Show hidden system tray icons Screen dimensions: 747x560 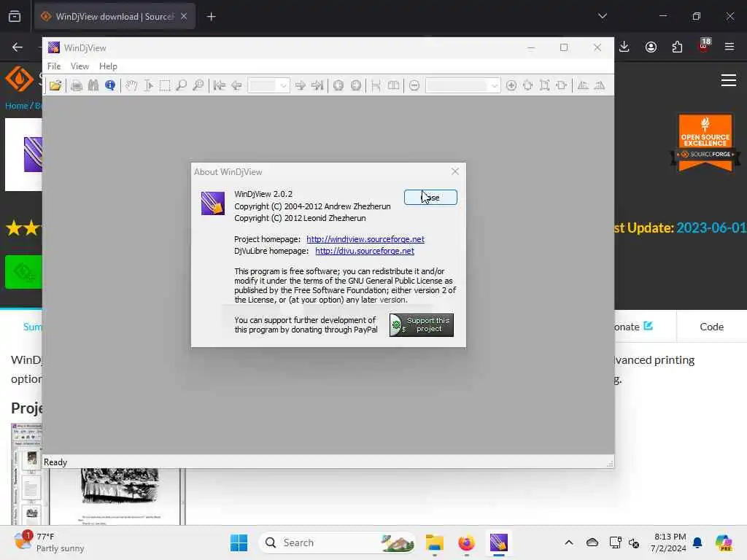569,542
